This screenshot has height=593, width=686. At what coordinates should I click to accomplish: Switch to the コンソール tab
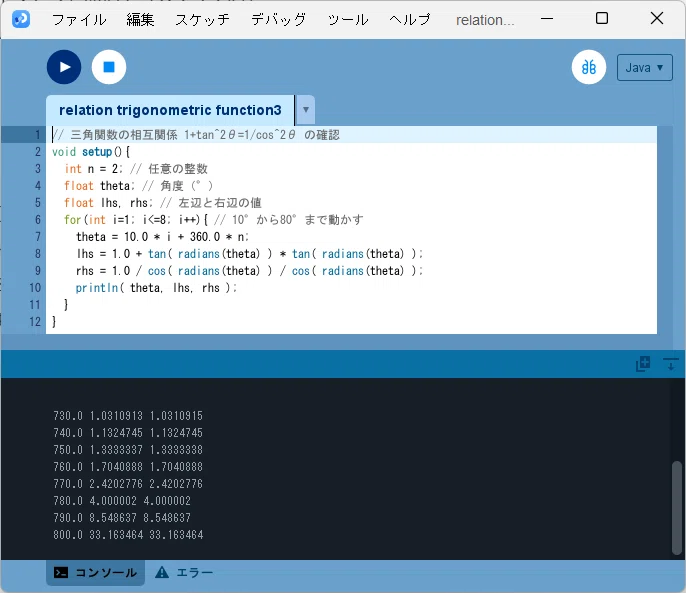point(95,572)
